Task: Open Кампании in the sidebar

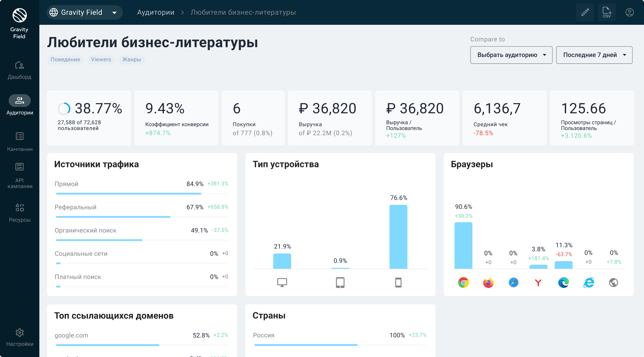Action: click(19, 142)
